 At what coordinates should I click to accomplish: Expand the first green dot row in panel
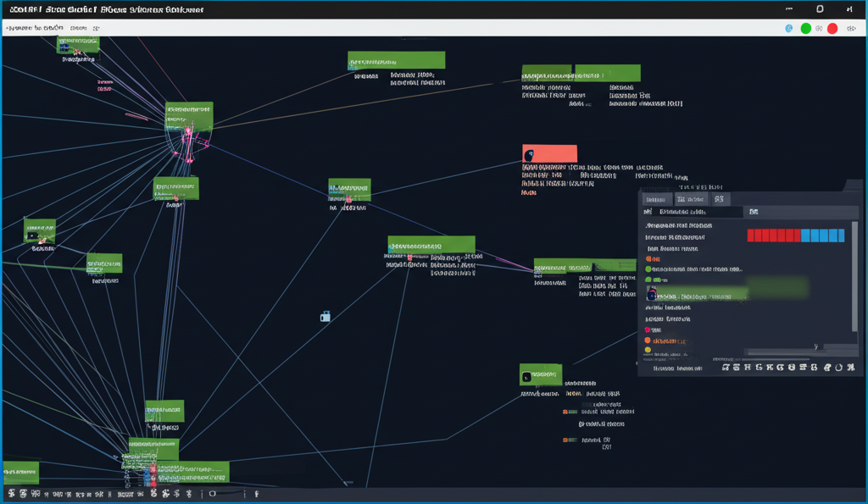[x=649, y=269]
